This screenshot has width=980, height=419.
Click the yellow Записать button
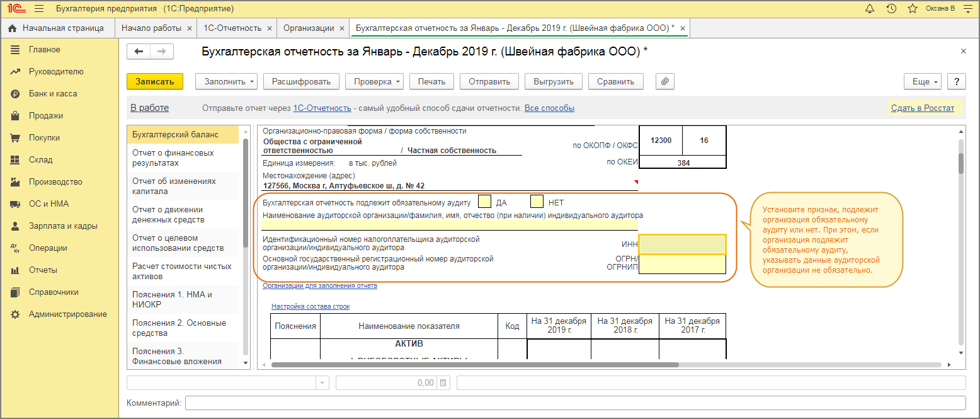point(154,81)
